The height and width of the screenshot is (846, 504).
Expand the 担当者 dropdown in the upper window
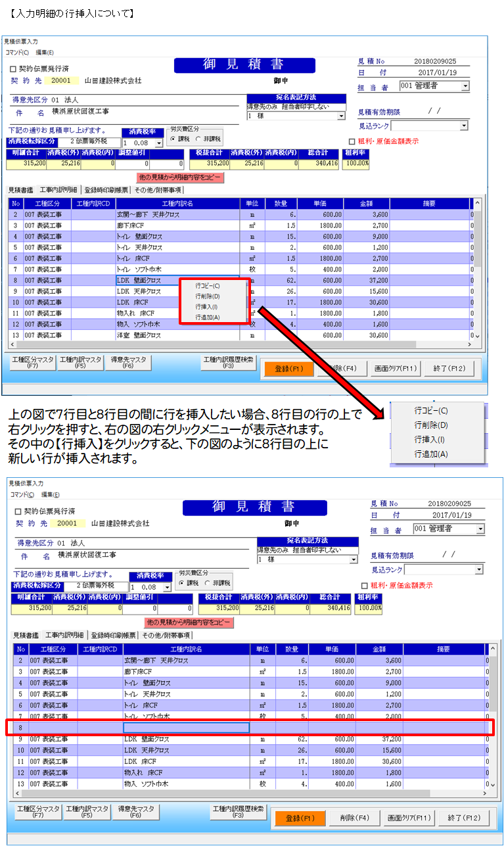(x=465, y=86)
